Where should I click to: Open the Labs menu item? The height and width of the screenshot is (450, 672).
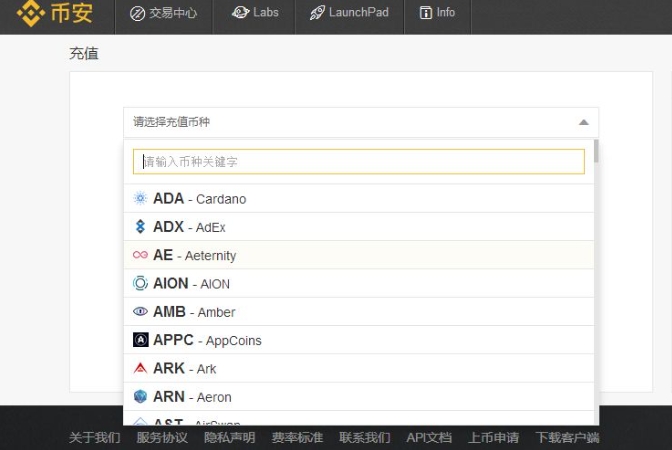254,13
